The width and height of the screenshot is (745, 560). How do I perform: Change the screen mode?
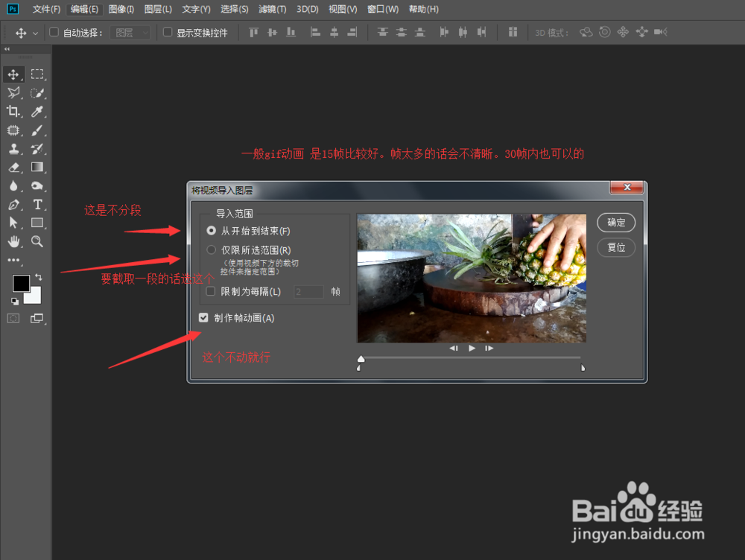tap(37, 318)
